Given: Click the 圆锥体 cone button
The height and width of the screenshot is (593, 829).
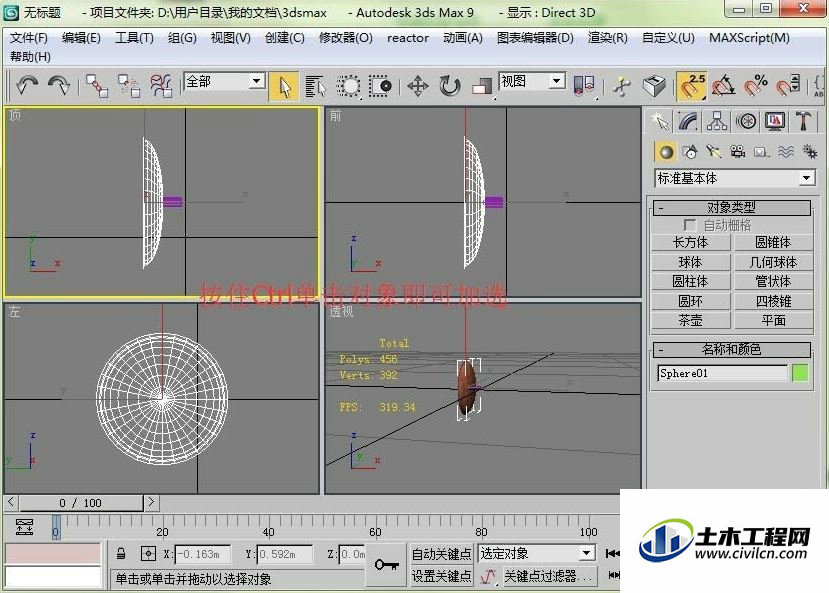Looking at the screenshot, I should tap(773, 243).
